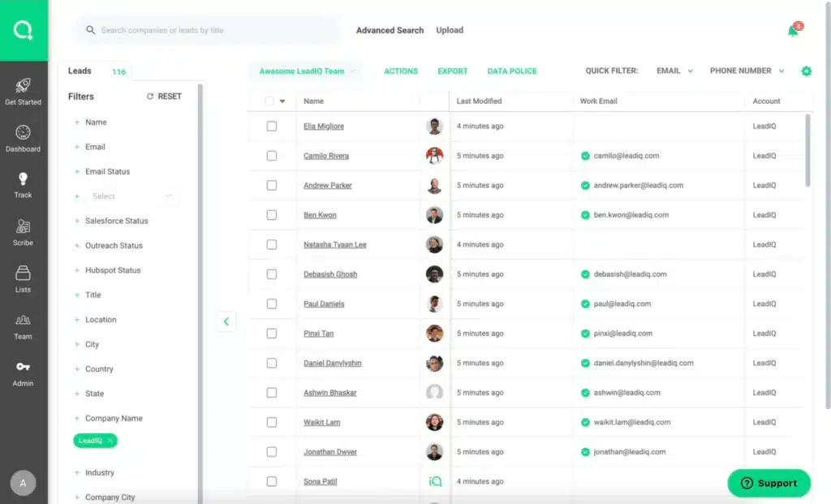Click verified icon next to camilo@leadiq.com
Image resolution: width=831 pixels, height=504 pixels.
(x=585, y=156)
